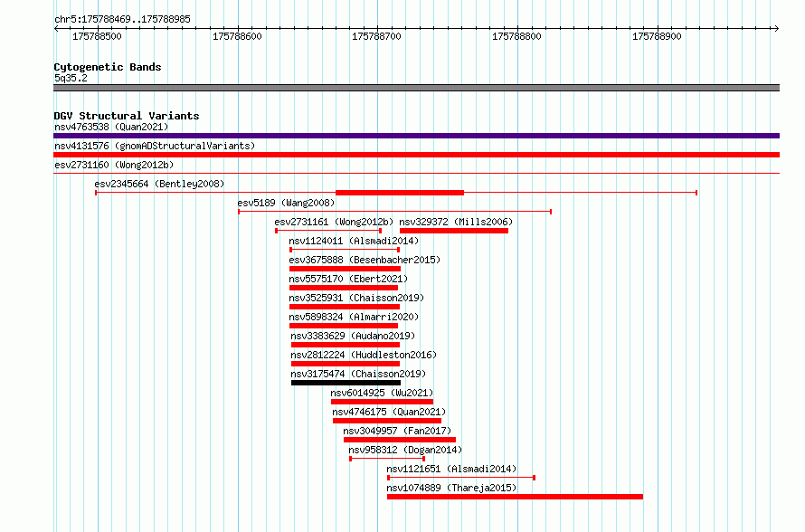The width and height of the screenshot is (805, 532).
Task: Click ruler position 175788800
Action: point(516,36)
